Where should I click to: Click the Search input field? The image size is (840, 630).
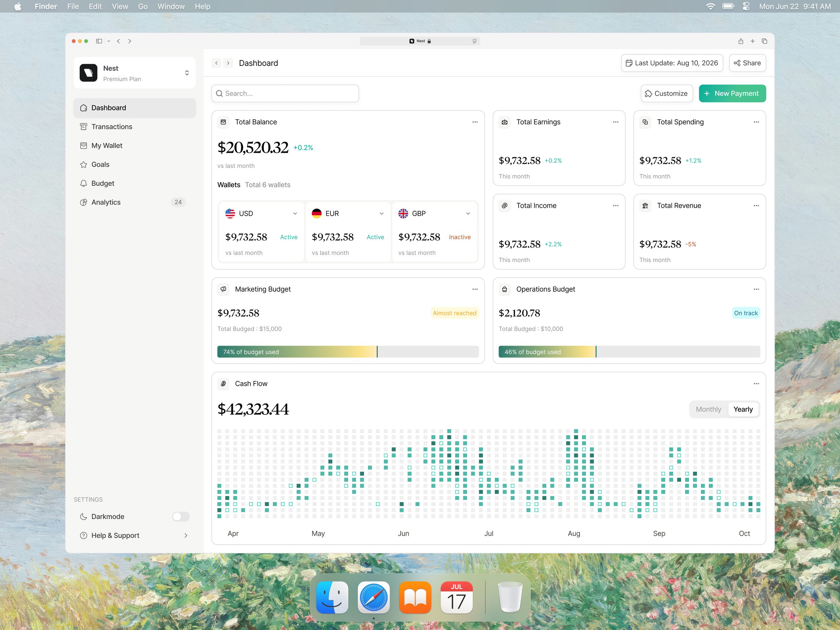pos(285,94)
